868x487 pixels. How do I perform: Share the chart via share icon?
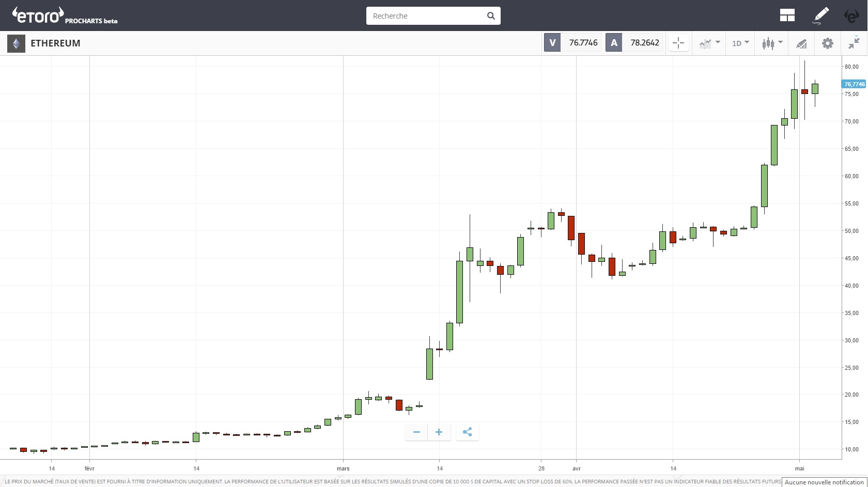[x=468, y=432]
